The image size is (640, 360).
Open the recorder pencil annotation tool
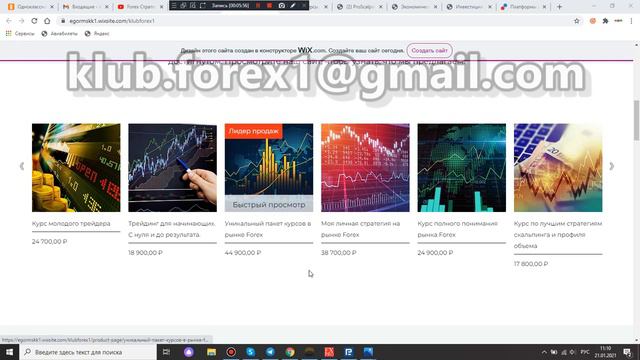point(293,5)
